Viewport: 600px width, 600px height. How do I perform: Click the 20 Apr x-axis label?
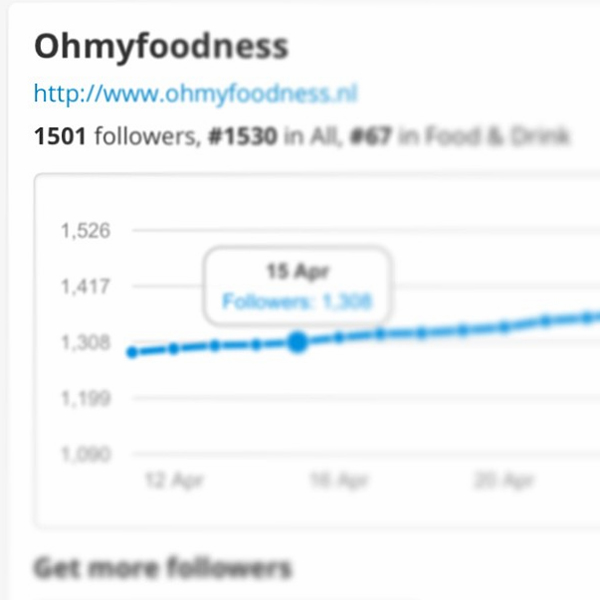tap(504, 481)
